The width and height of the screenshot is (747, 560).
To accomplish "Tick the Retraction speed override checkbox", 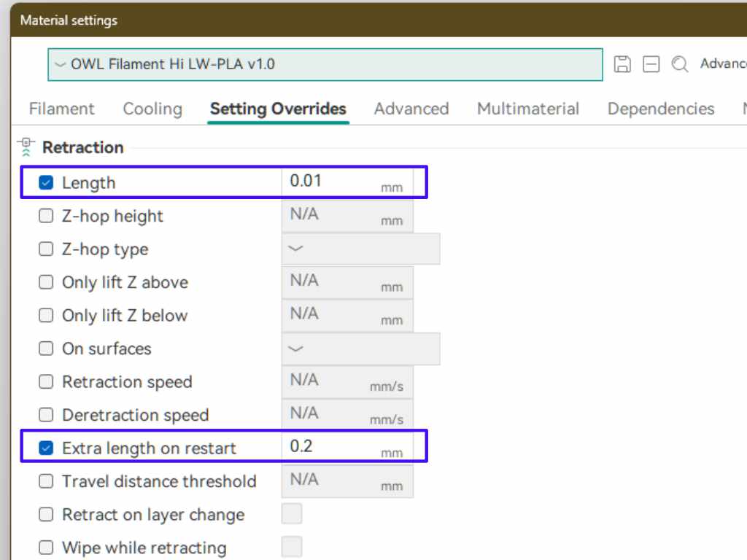I will (x=46, y=381).
